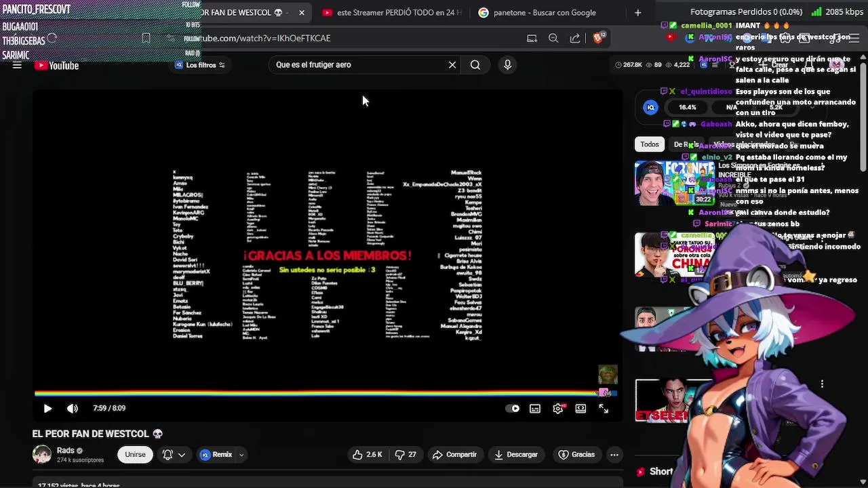Open the CHINA video thumbnail
The height and width of the screenshot is (488, 868).
click(674, 256)
